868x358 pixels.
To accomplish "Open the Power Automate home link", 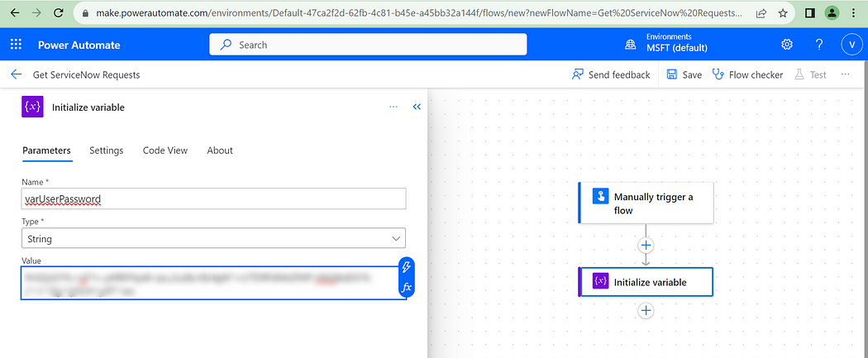I will [x=79, y=45].
